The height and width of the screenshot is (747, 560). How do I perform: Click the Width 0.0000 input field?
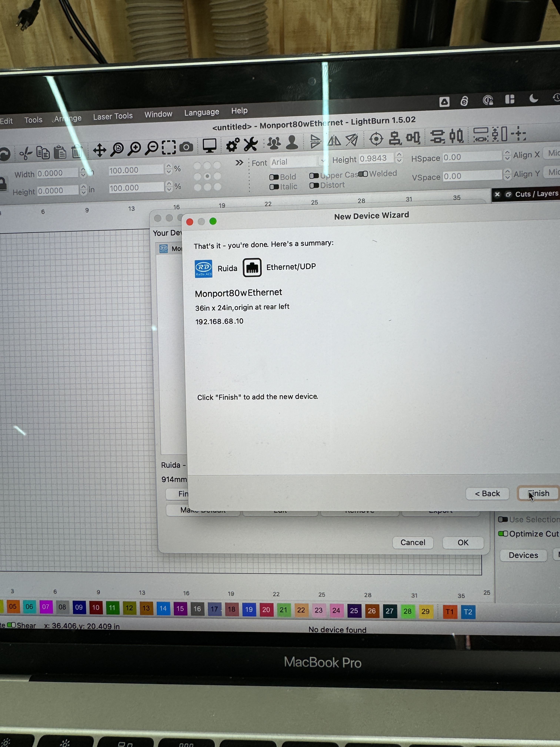[x=57, y=173]
